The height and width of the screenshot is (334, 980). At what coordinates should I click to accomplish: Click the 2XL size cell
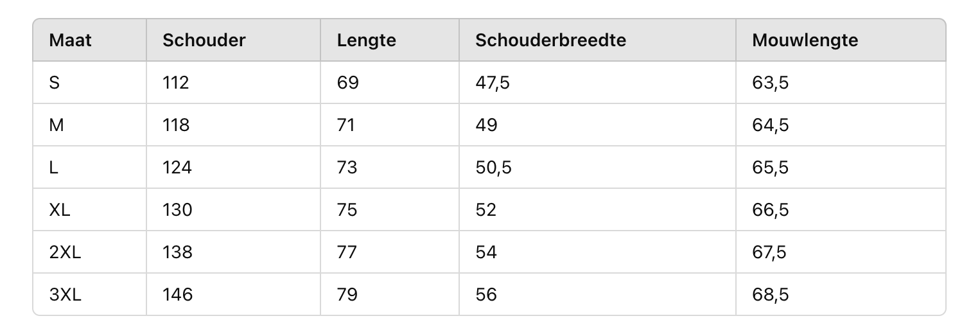(65, 252)
